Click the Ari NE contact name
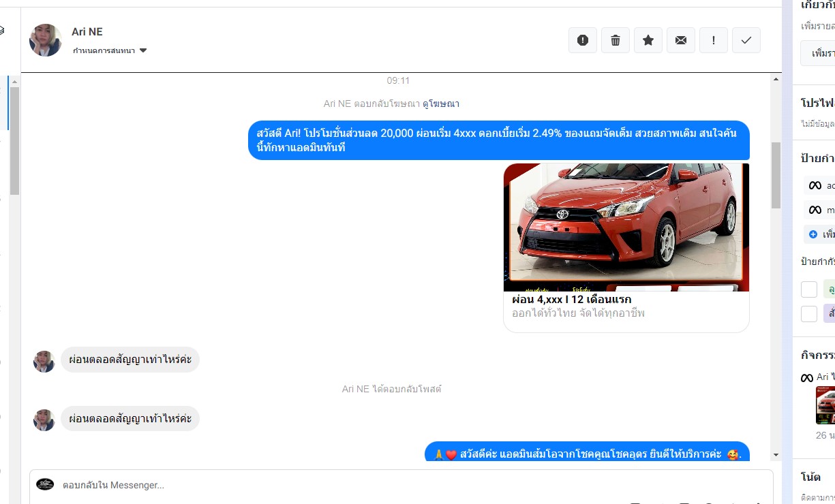 tap(87, 32)
